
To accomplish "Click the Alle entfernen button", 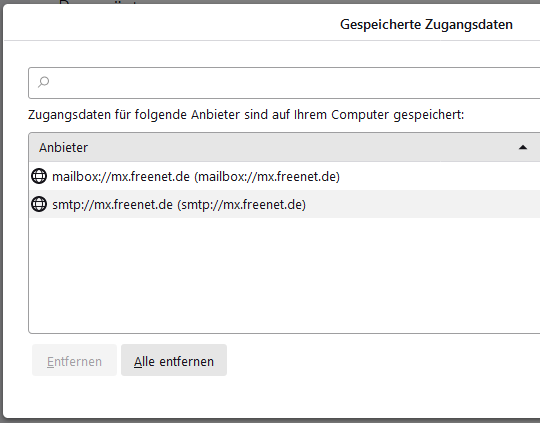I will click(x=174, y=360).
